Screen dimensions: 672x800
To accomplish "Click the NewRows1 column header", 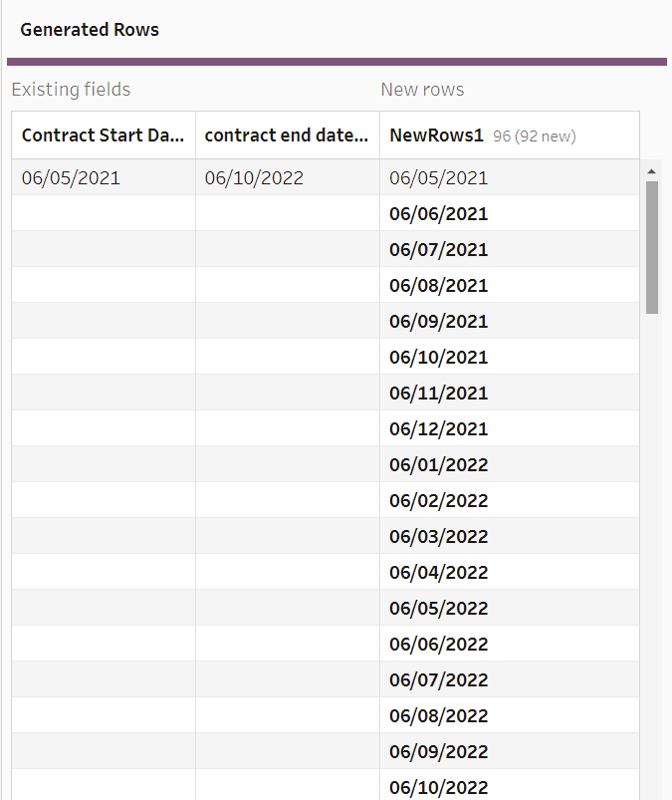I will [x=436, y=135].
